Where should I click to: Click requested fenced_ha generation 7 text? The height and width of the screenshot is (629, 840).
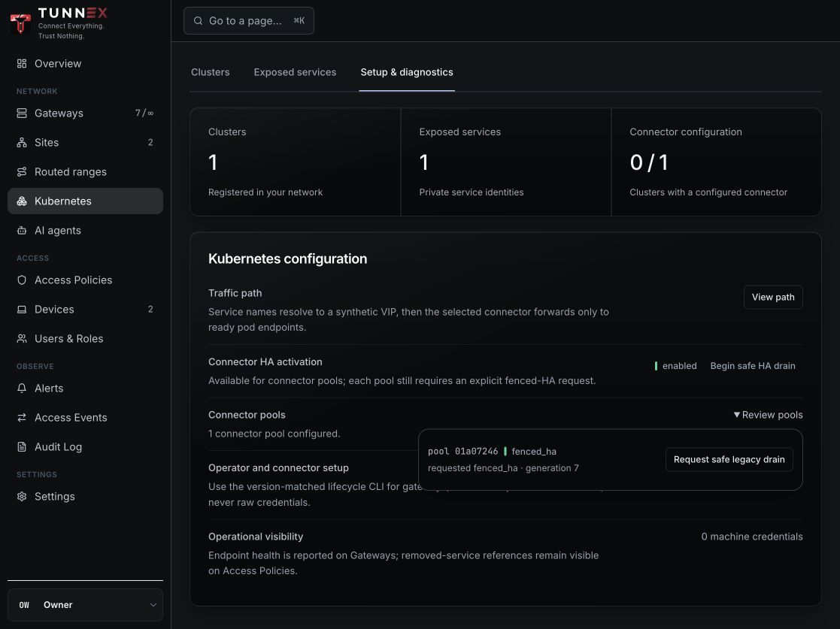(x=503, y=468)
